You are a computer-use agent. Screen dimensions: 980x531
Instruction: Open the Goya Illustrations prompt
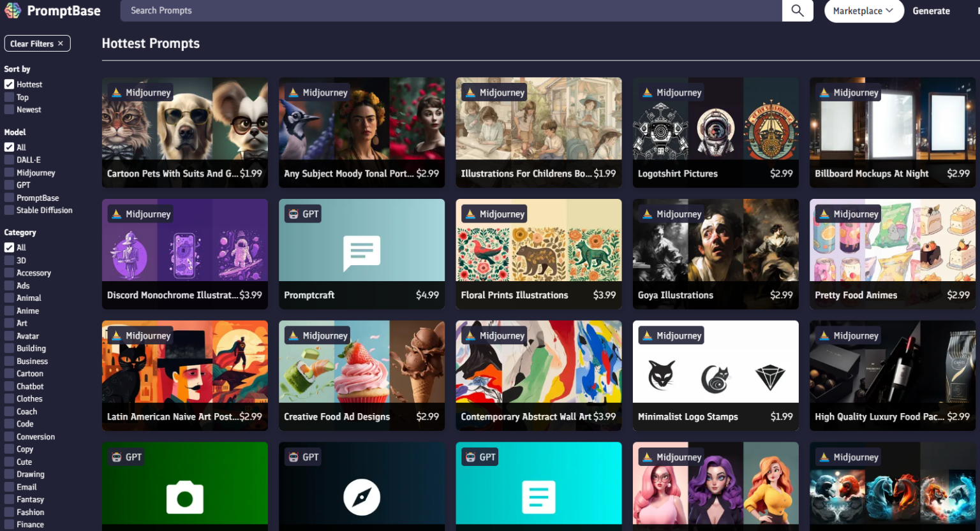click(x=715, y=254)
